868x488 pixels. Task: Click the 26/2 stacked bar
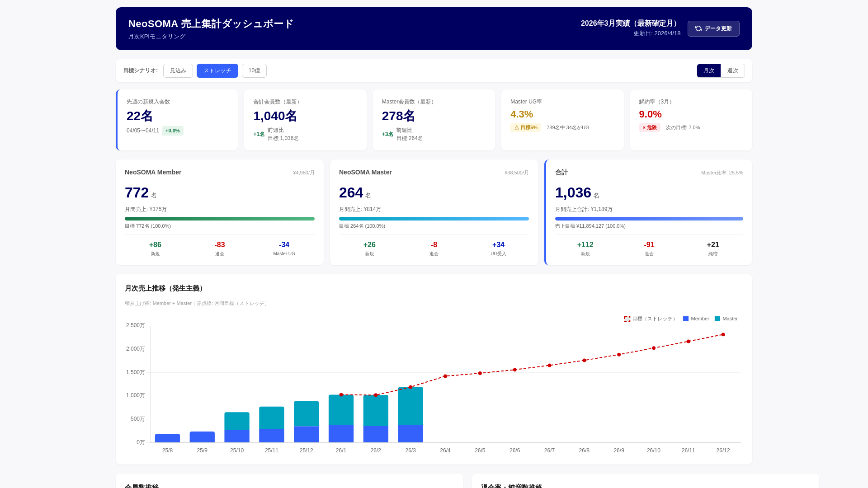pyautogui.click(x=376, y=419)
